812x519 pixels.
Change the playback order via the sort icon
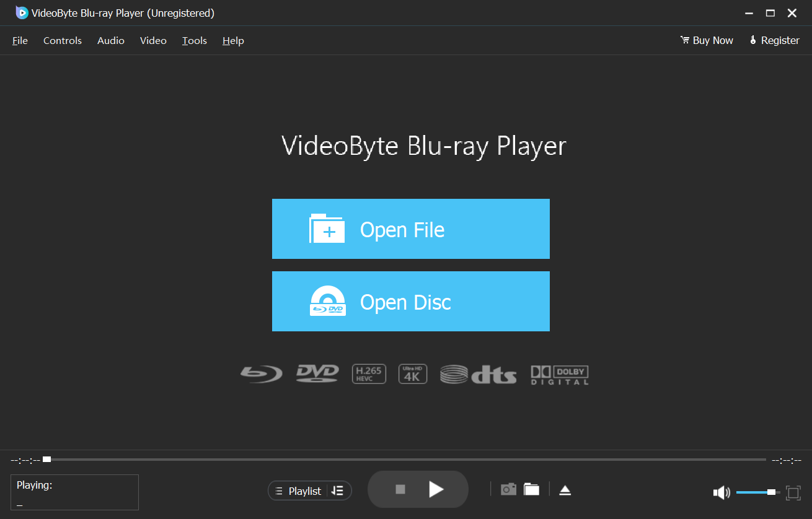point(338,491)
